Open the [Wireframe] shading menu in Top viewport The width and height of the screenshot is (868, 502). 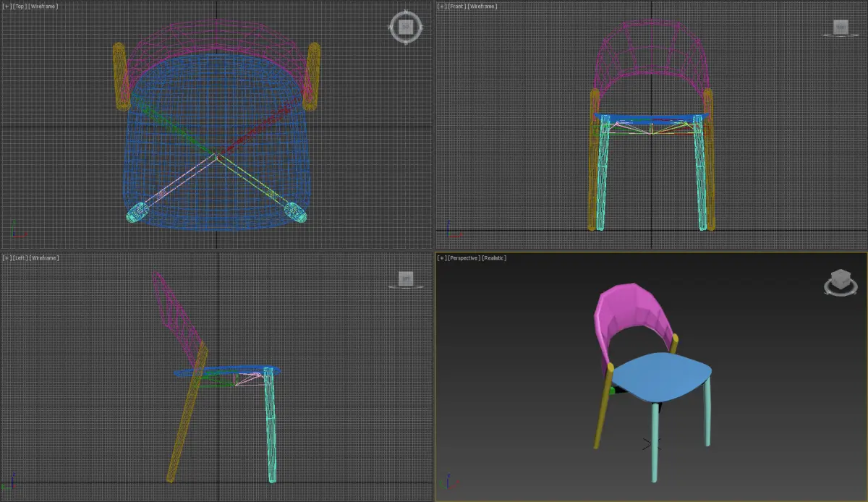[43, 6]
